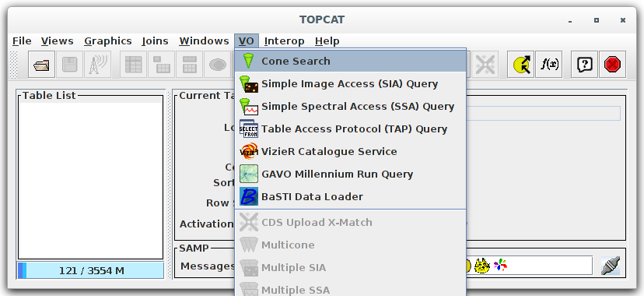The height and width of the screenshot is (296, 644).
Task: Choose Simple Spectral Access (SSA) Query
Action: click(351, 107)
